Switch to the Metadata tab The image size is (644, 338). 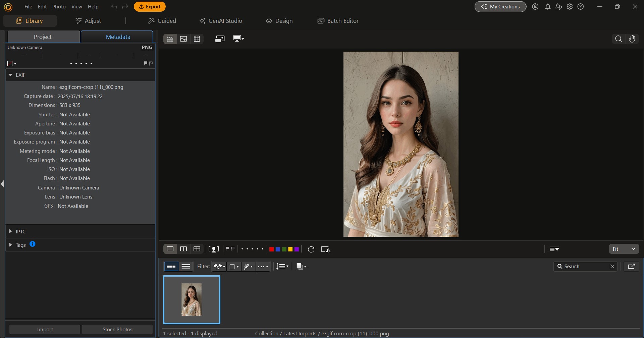pyautogui.click(x=117, y=37)
